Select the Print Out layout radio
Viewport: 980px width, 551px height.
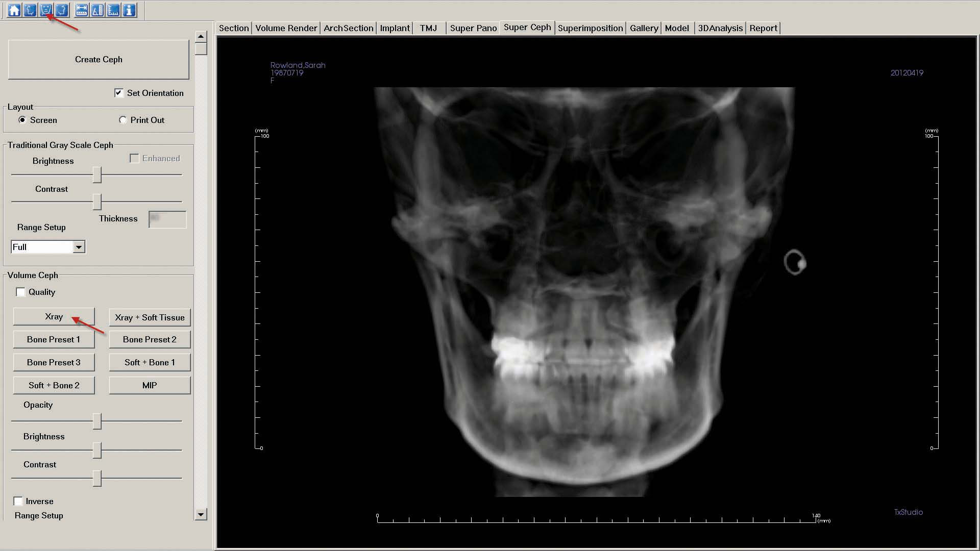(123, 120)
